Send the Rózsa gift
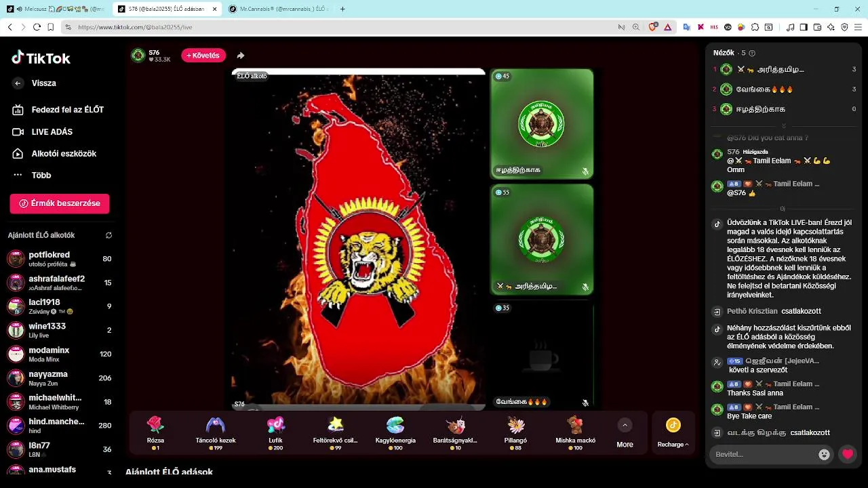The image size is (868, 488). tap(156, 433)
